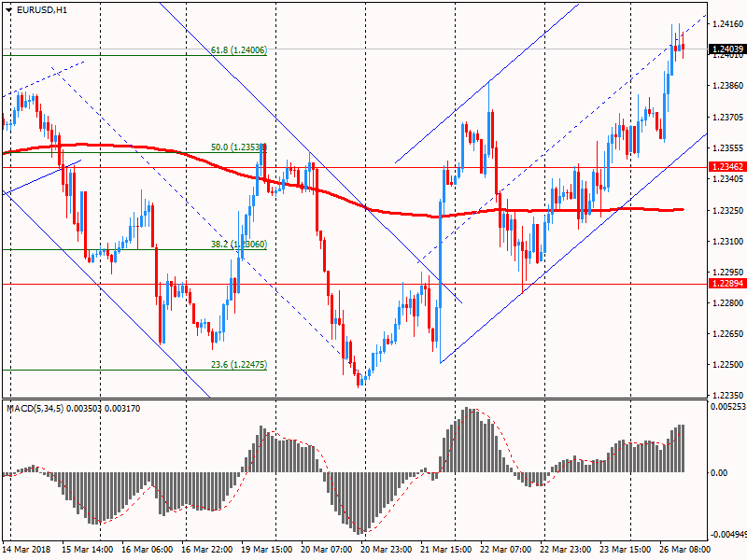Click time axis label 20 Mar 23:00
The width and height of the screenshot is (747, 560).
coord(387,549)
